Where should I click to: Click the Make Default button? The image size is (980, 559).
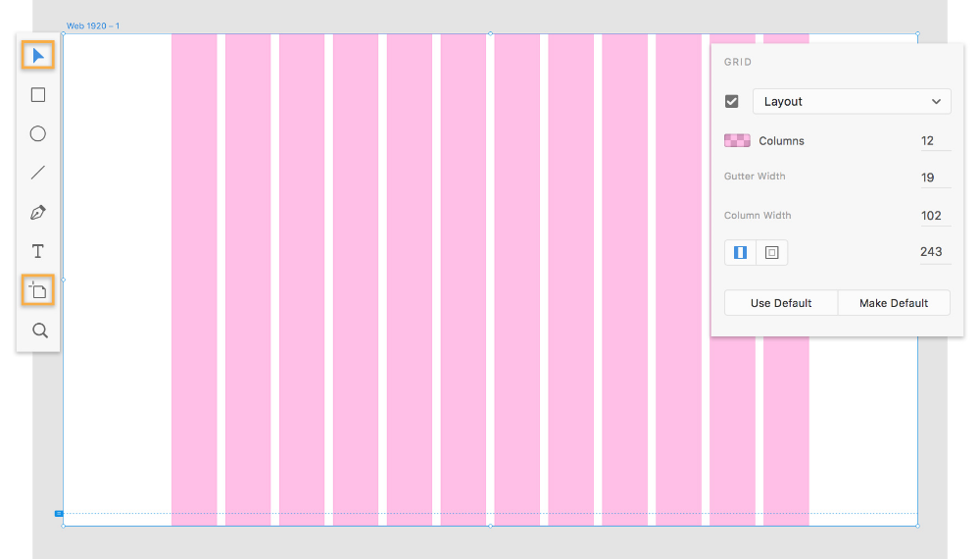click(x=894, y=303)
